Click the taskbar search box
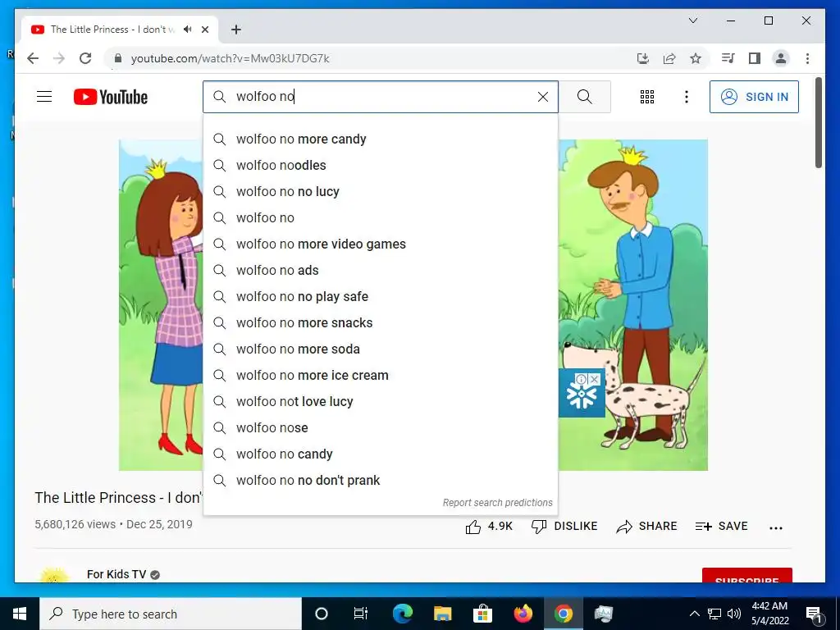This screenshot has width=840, height=630. point(171,614)
